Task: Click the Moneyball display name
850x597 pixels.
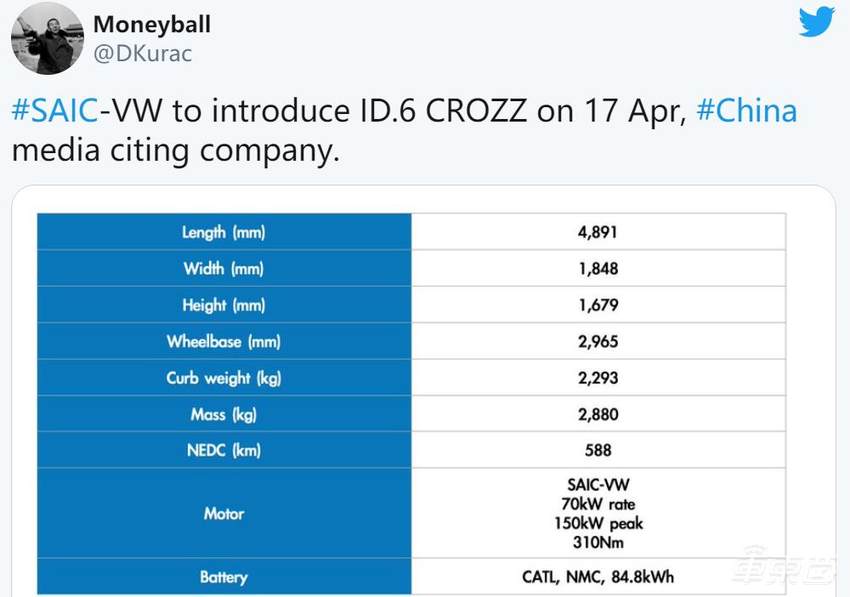Action: (x=151, y=23)
